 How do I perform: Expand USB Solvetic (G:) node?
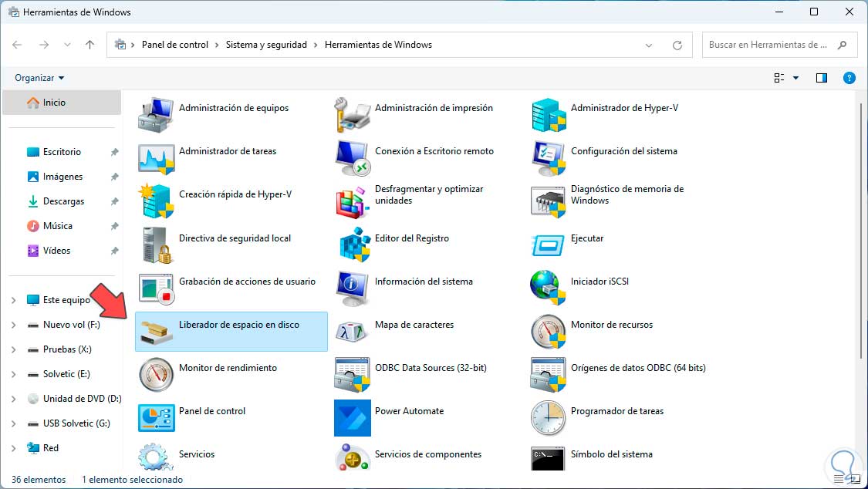(13, 423)
